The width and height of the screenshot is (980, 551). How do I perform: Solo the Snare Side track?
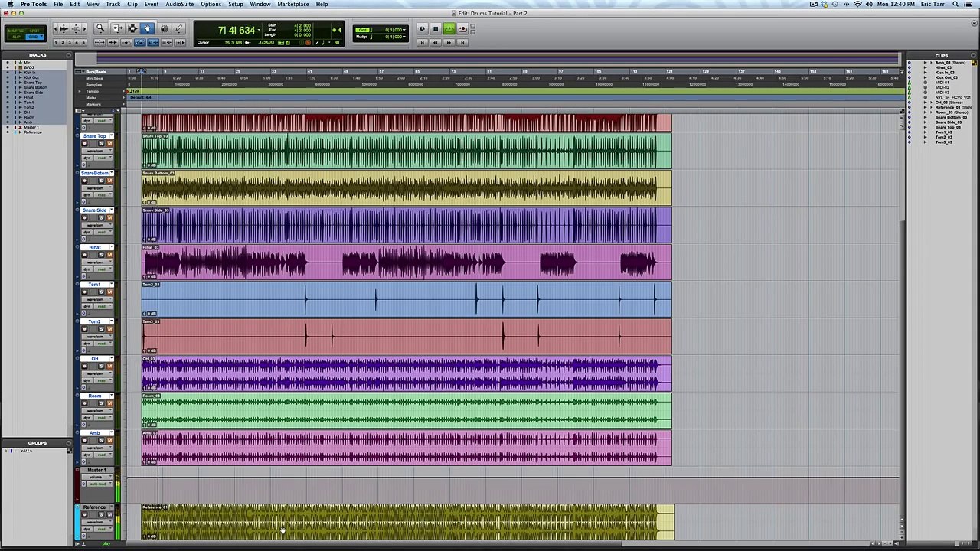tap(101, 218)
